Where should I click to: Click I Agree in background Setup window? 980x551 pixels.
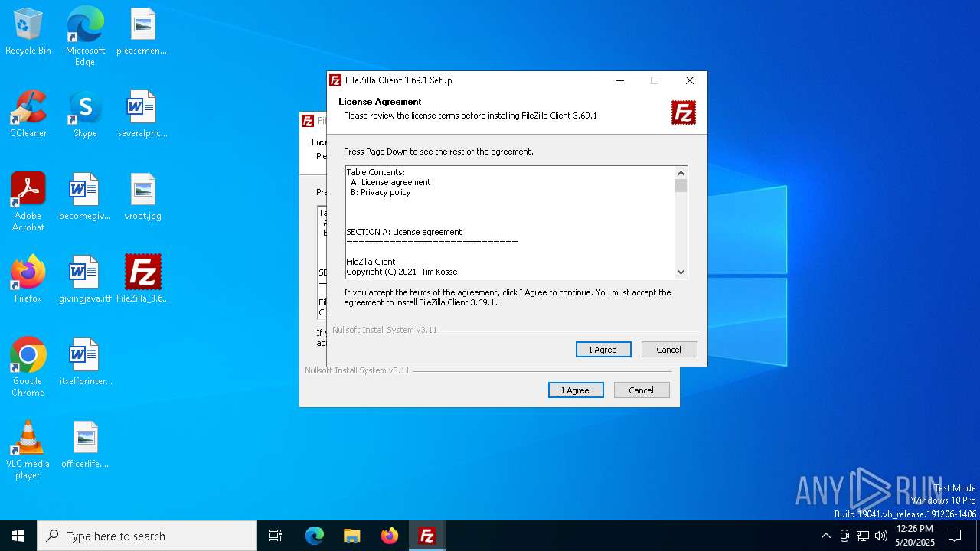[x=576, y=390]
